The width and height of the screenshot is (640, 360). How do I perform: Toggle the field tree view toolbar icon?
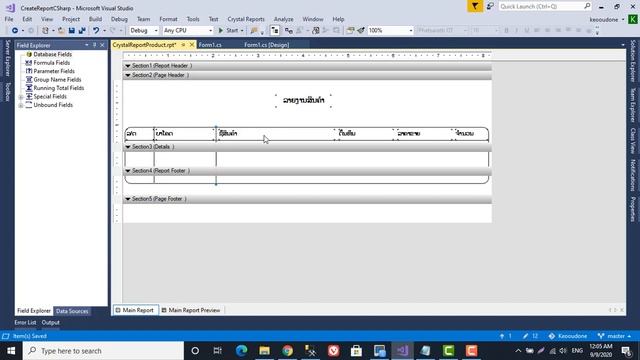(x=275, y=31)
